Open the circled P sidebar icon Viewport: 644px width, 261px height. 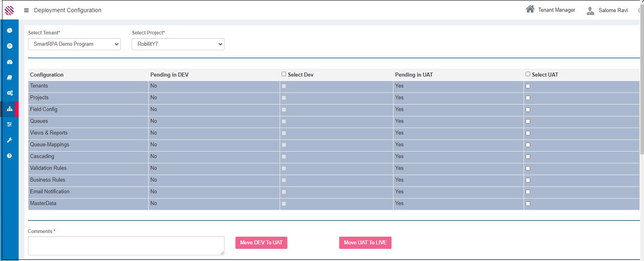(10, 46)
